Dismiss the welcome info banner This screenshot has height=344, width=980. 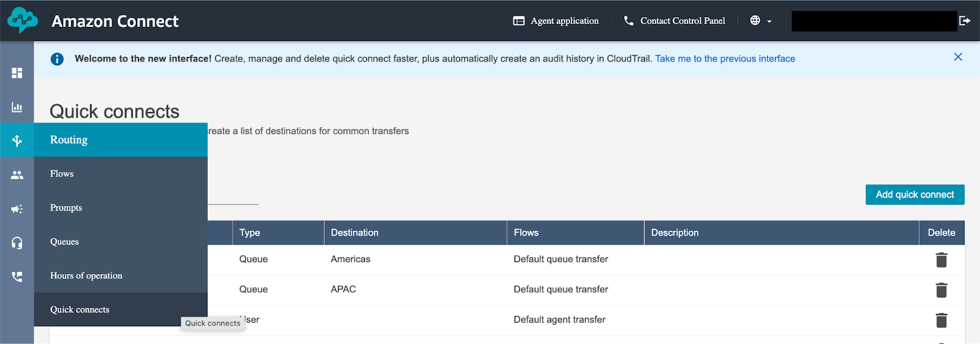click(958, 57)
